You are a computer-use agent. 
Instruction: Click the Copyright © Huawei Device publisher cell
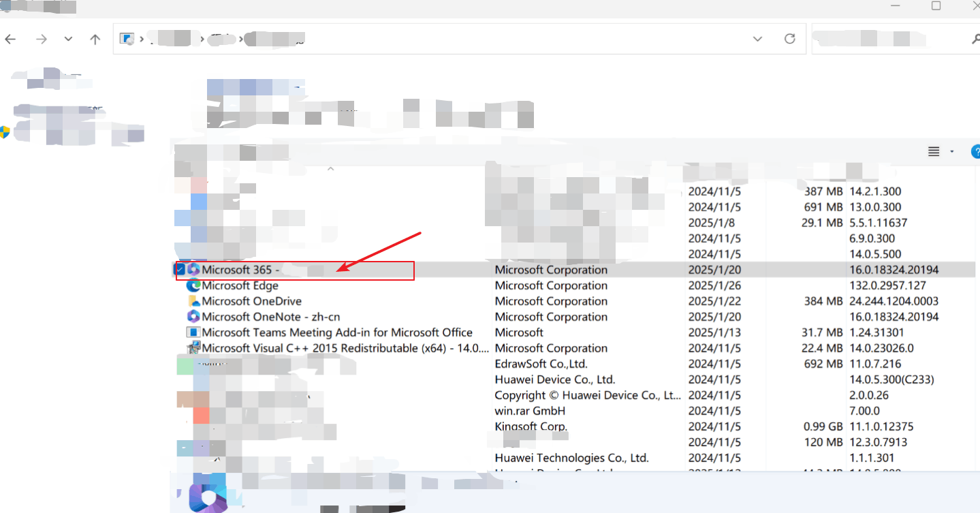pyautogui.click(x=588, y=395)
